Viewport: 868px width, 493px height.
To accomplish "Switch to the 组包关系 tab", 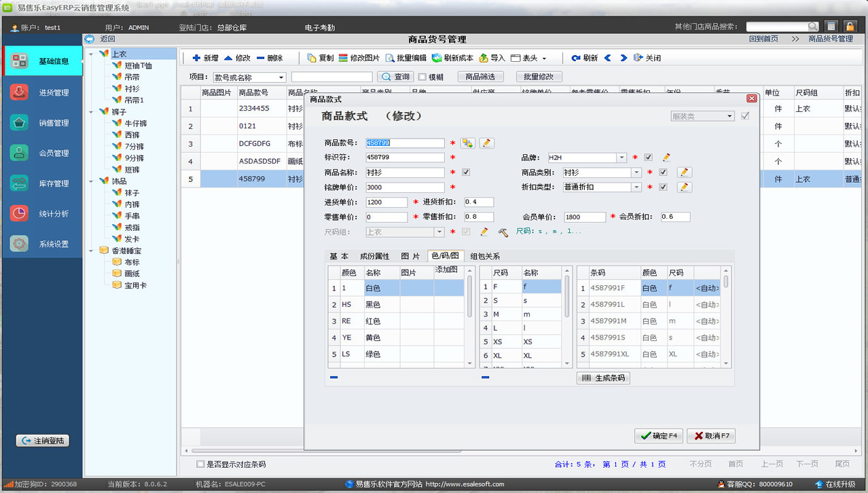I will pyautogui.click(x=485, y=256).
